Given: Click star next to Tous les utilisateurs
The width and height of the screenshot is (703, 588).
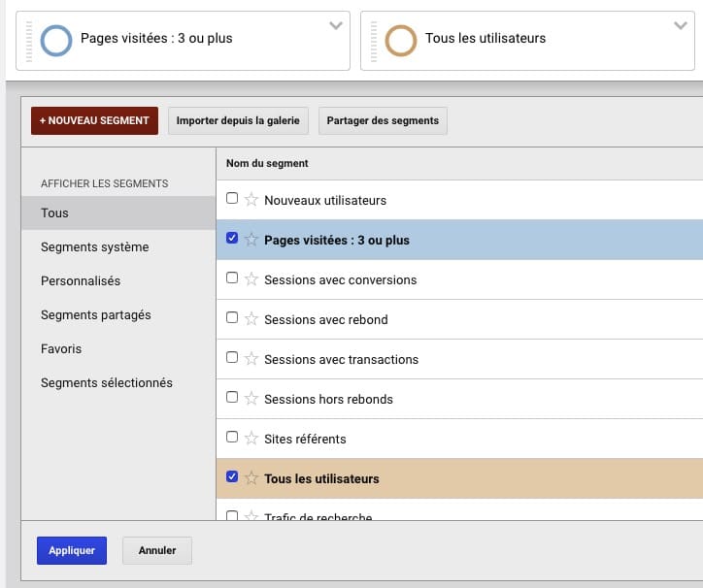Looking at the screenshot, I should coord(251,478).
